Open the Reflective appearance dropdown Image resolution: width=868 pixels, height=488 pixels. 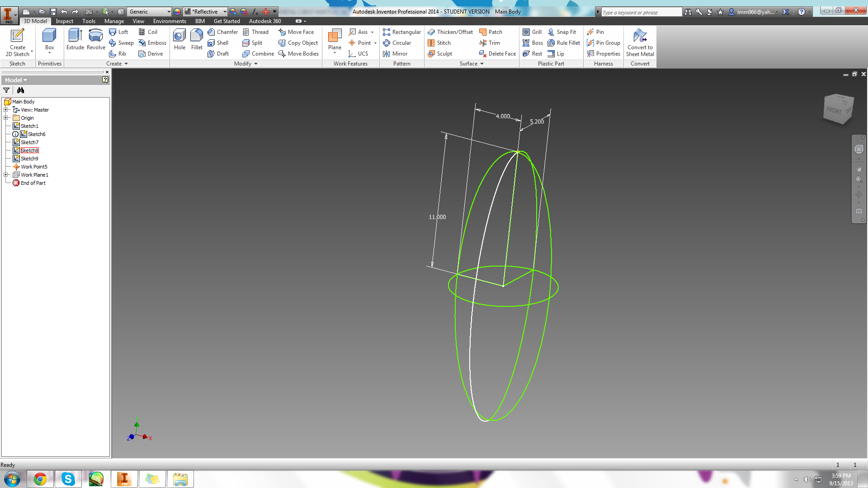[x=225, y=12]
